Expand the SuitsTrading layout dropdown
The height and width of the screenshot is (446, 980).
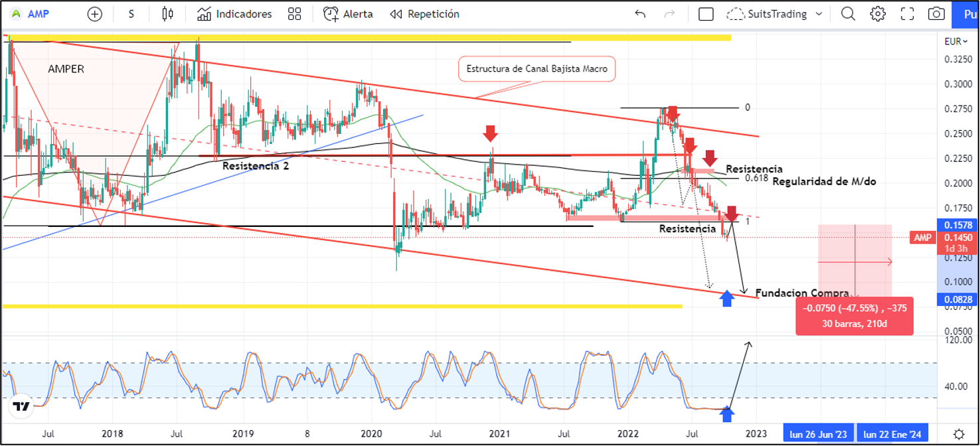click(818, 14)
